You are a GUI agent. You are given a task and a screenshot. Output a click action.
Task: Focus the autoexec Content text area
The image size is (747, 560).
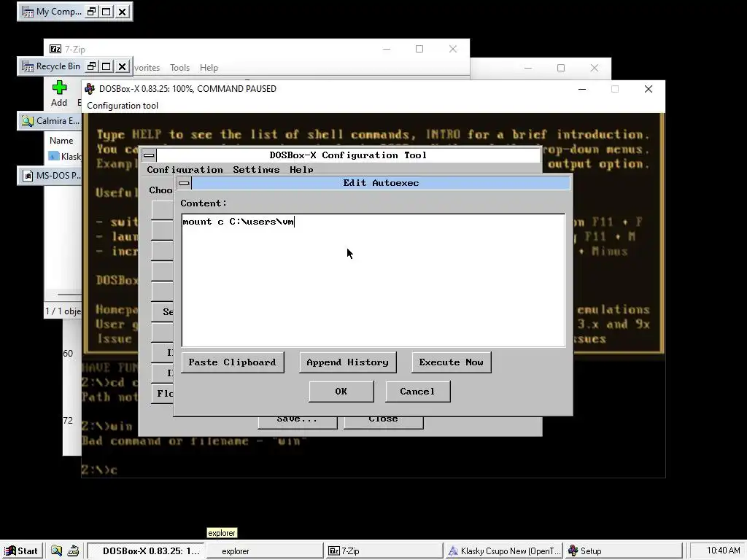coord(373,280)
